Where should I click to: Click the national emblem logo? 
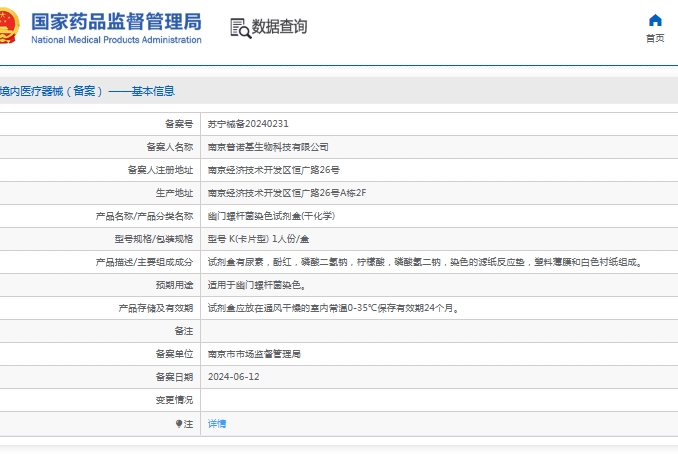coord(9,25)
